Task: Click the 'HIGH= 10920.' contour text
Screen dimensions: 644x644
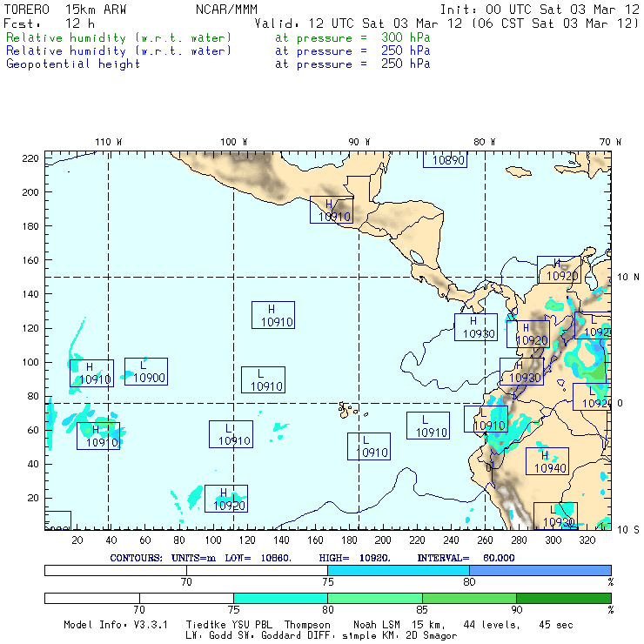Action: tap(354, 558)
